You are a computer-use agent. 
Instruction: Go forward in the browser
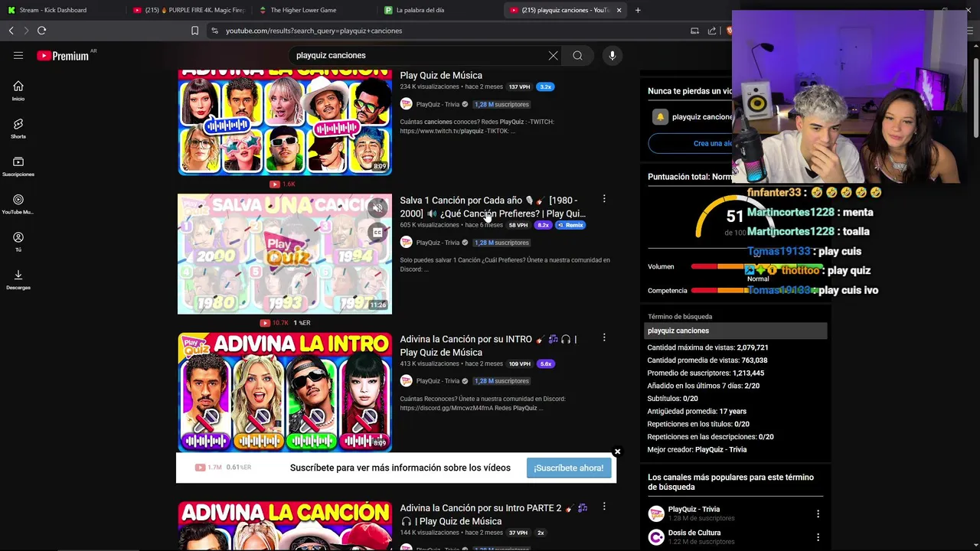pyautogui.click(x=26, y=31)
